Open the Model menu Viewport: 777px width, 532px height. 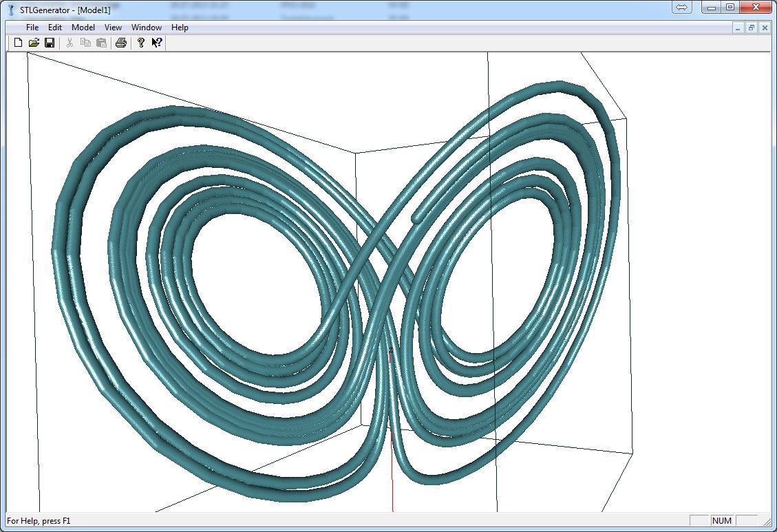point(83,28)
